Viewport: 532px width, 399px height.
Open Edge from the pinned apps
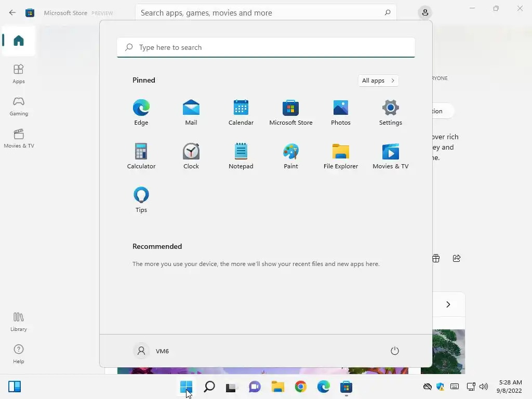tap(141, 112)
